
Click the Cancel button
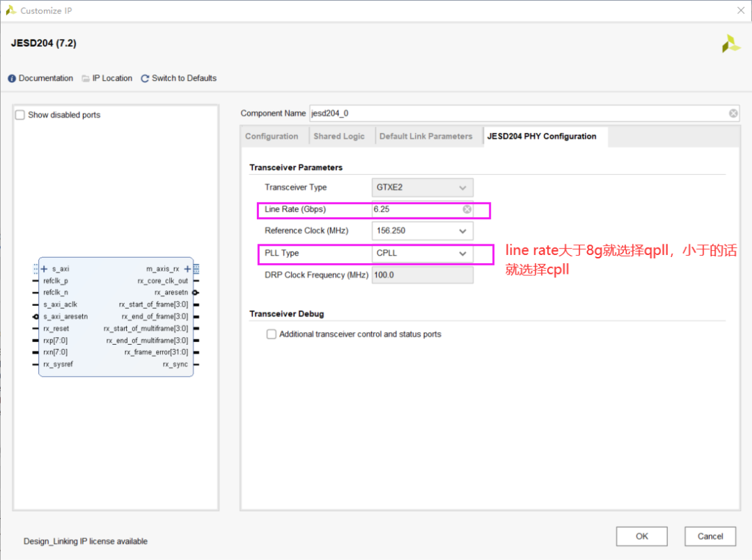(710, 536)
